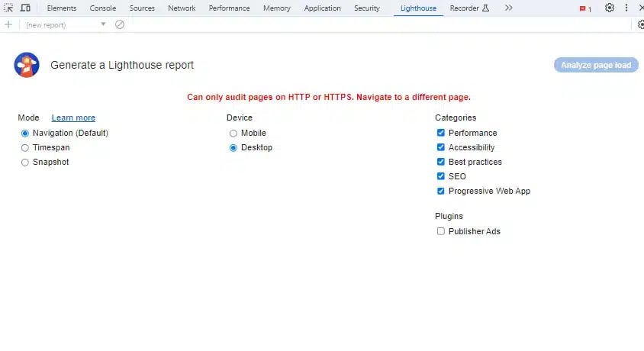Image resolution: width=644 pixels, height=351 pixels.
Task: Click the Device label
Action: [240, 118]
